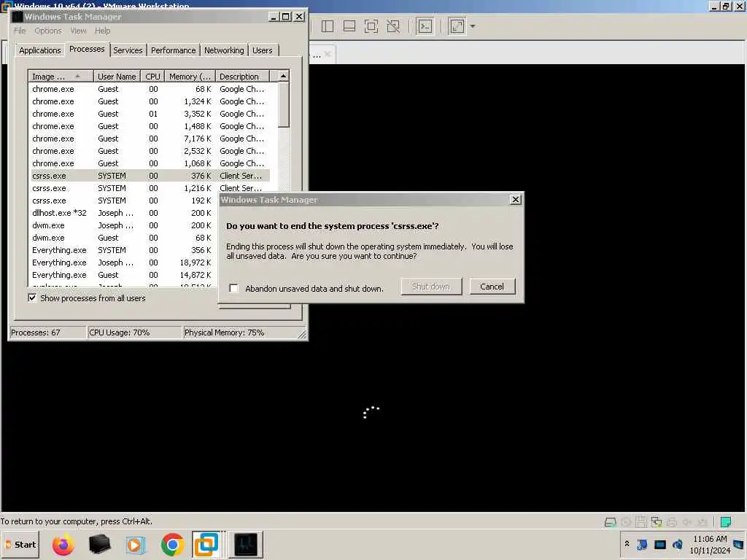Viewport: 747px width, 560px height.
Task: Click black display tray icon
Action: [x=659, y=544]
